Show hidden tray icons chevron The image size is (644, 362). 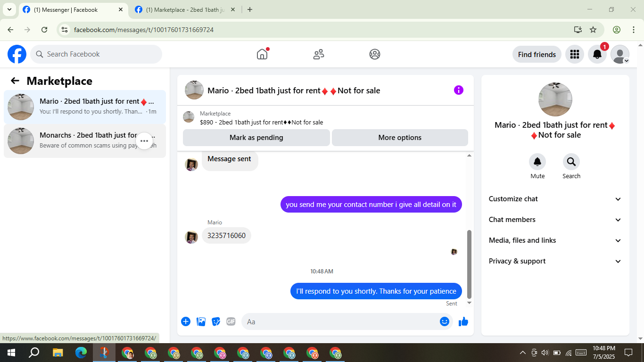click(x=522, y=353)
